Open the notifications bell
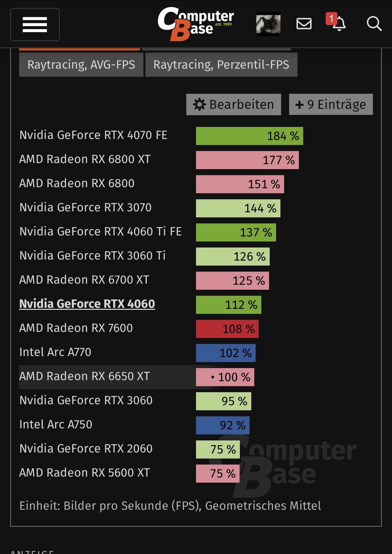This screenshot has height=554, width=392. 336,22
